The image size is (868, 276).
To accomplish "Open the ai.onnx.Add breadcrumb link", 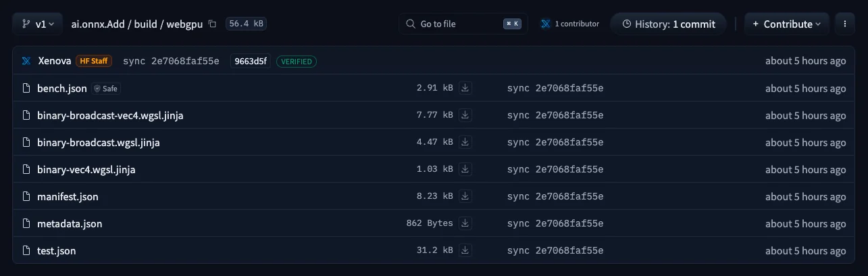I will (x=99, y=24).
